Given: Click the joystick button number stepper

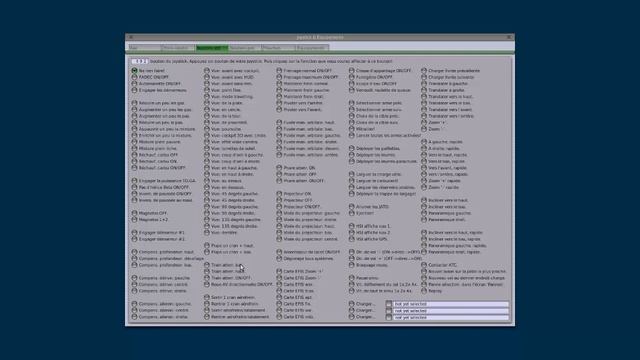Looking at the screenshot, I should pyautogui.click(x=140, y=61).
